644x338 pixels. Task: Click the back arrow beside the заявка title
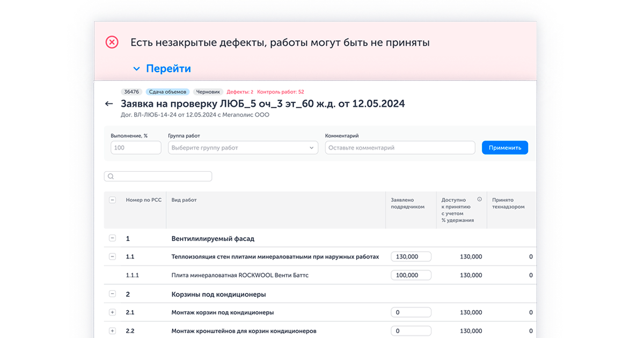click(109, 103)
